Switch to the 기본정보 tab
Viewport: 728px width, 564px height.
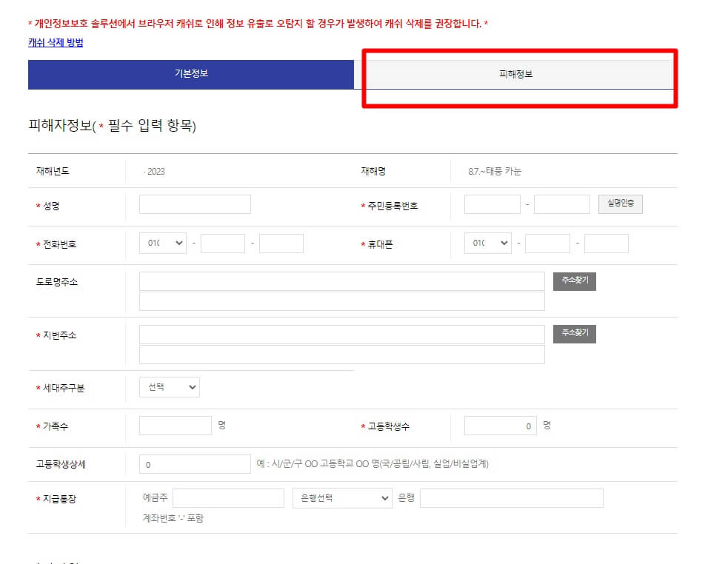[x=191, y=74]
